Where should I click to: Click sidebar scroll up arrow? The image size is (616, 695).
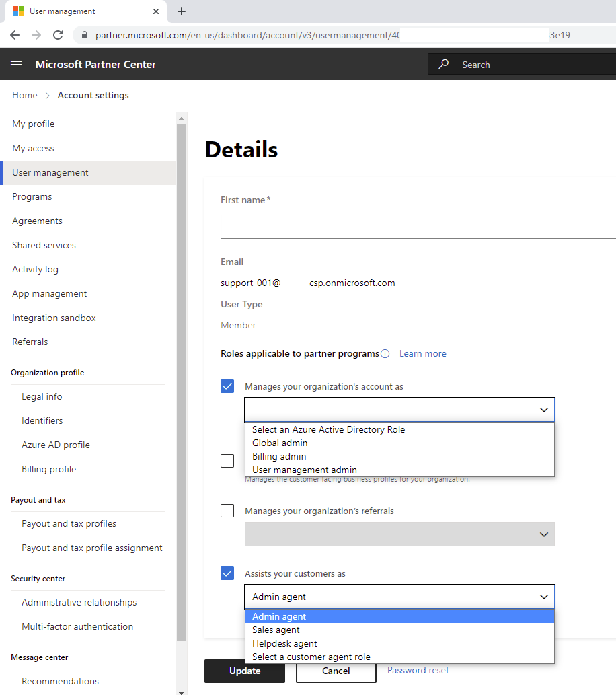point(181,118)
